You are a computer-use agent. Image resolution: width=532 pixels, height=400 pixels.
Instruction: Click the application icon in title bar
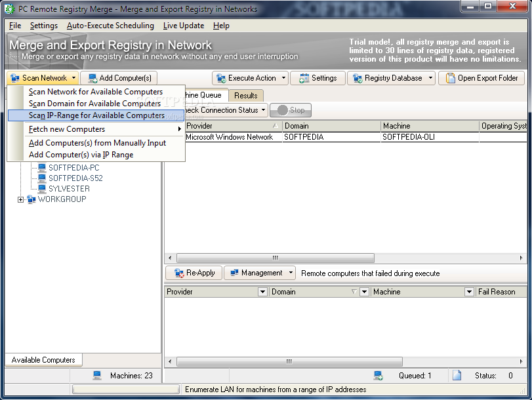(9, 9)
